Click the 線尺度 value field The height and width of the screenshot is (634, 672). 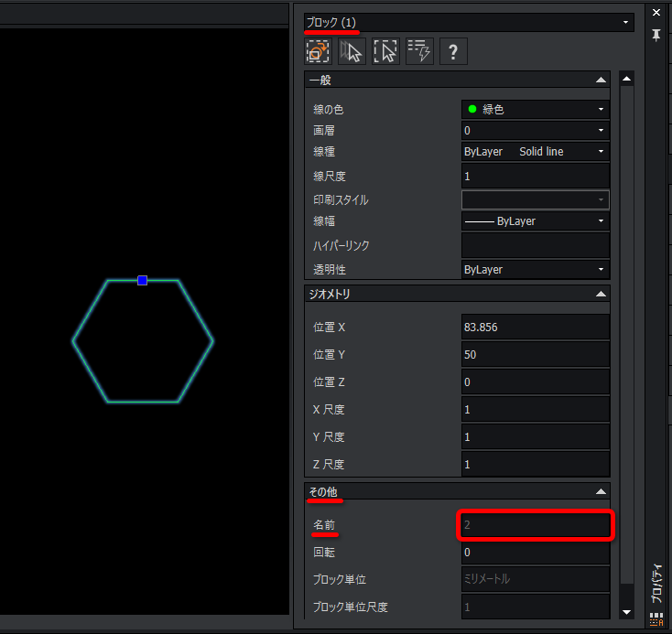pyautogui.click(x=536, y=176)
